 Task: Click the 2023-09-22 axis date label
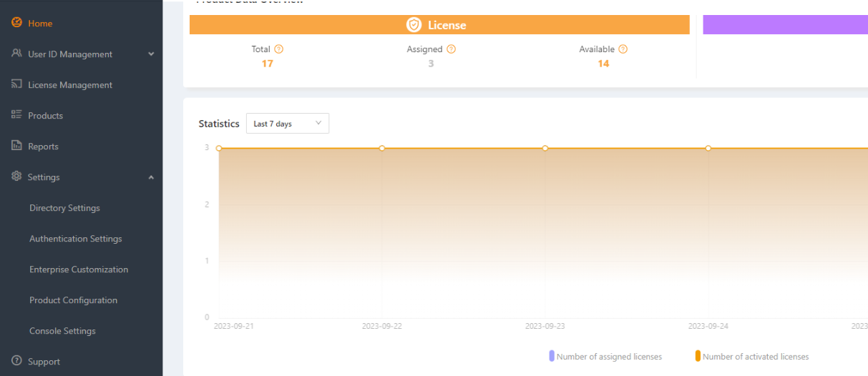point(382,326)
